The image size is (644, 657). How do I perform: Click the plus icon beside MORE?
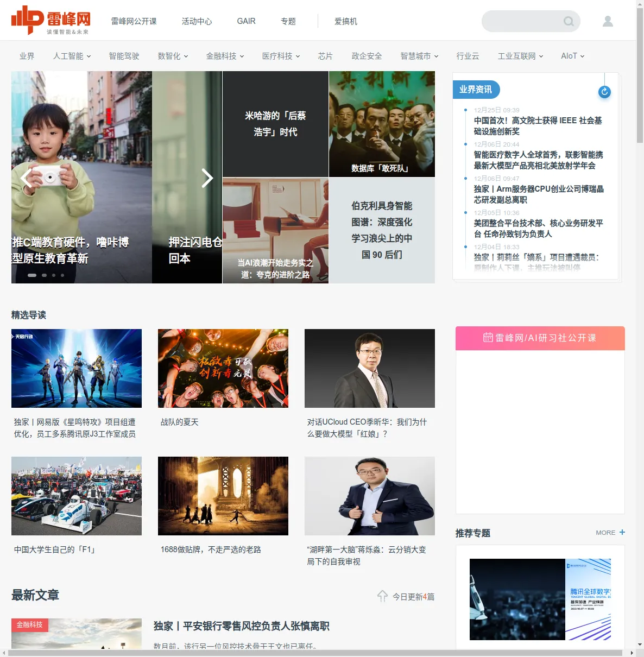pos(622,532)
